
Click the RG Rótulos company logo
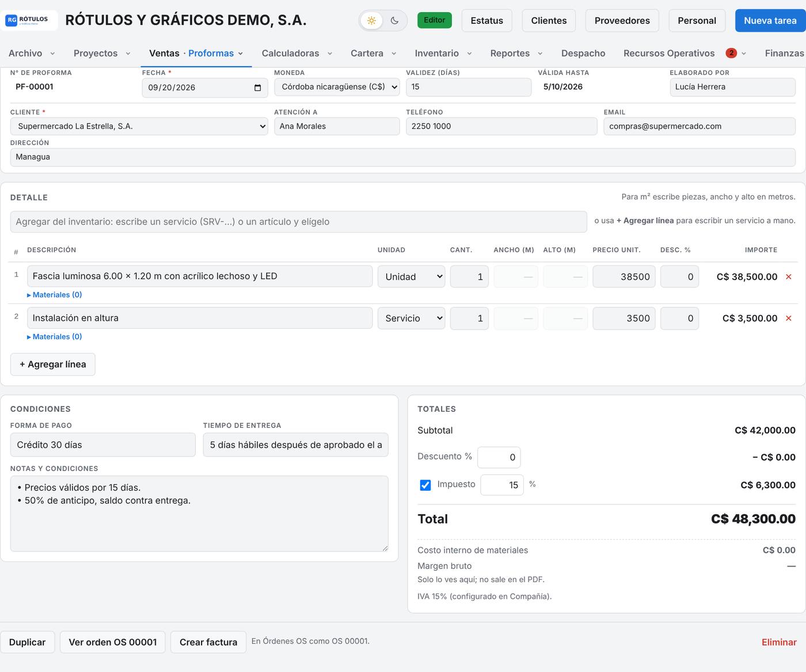(x=29, y=20)
